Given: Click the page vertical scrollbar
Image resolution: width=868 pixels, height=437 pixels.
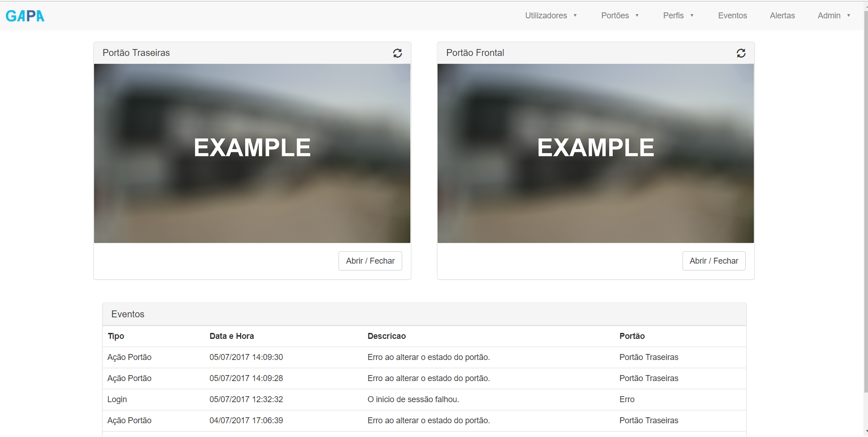Looking at the screenshot, I should point(865,202).
